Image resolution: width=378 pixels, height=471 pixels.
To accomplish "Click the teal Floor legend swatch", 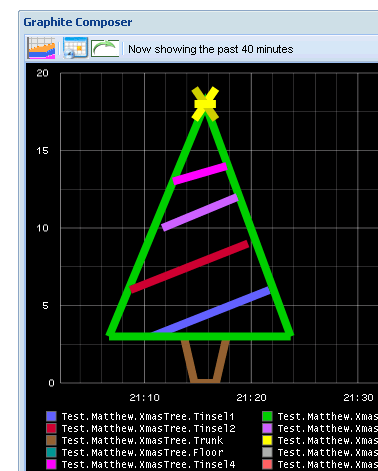I will coord(51,452).
